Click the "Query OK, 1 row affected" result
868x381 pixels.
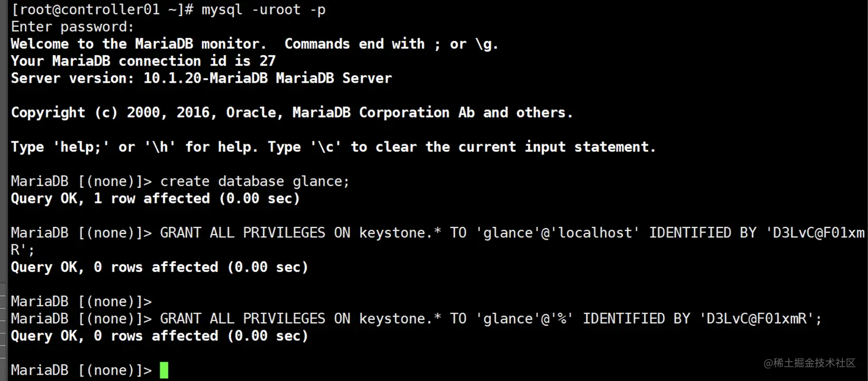pyautogui.click(x=155, y=199)
